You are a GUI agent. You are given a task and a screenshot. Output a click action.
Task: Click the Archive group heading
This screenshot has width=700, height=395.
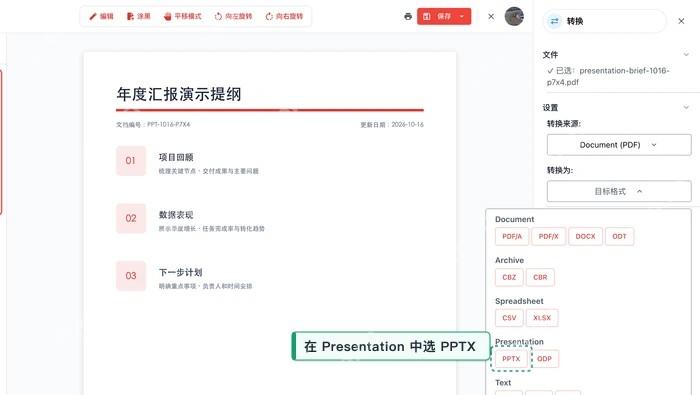click(x=509, y=260)
